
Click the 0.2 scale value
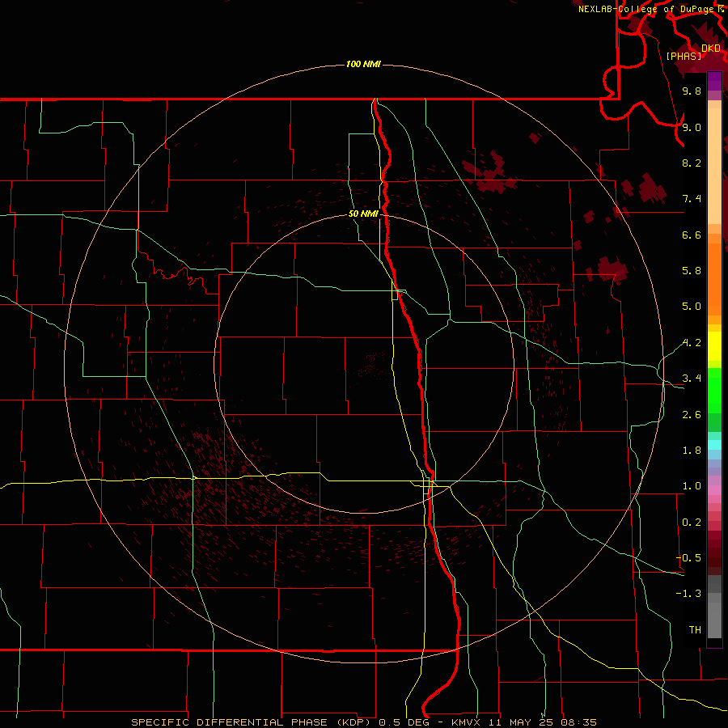[x=692, y=523]
